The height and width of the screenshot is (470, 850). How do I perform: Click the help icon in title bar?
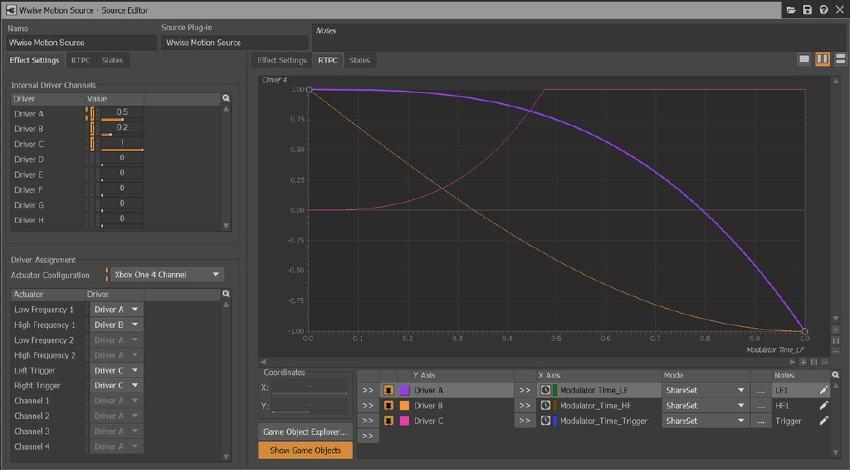[x=822, y=9]
